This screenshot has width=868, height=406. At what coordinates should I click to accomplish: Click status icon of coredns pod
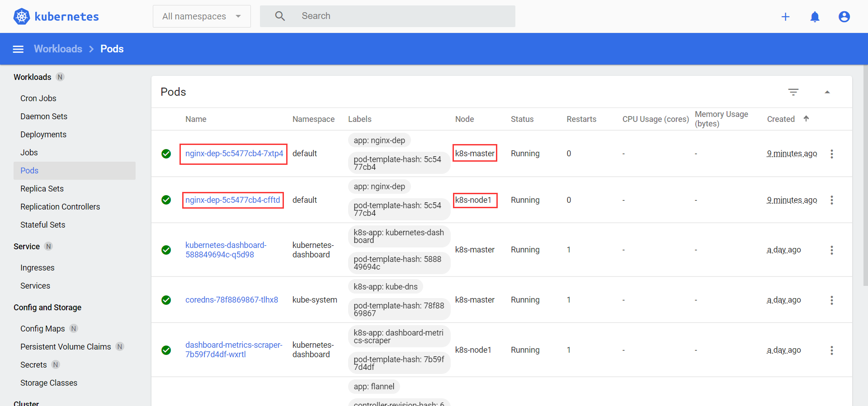click(x=166, y=300)
